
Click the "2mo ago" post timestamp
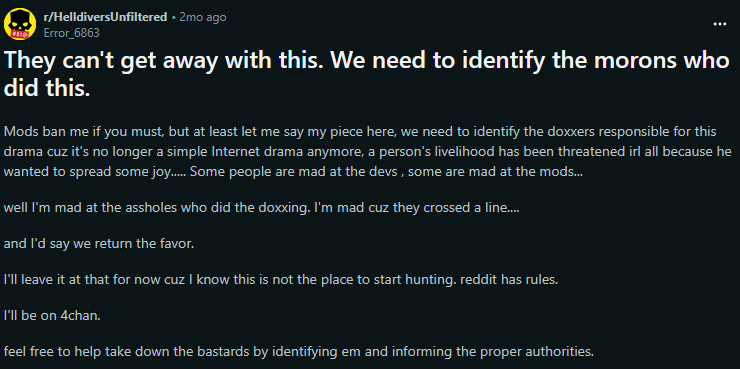(202, 17)
